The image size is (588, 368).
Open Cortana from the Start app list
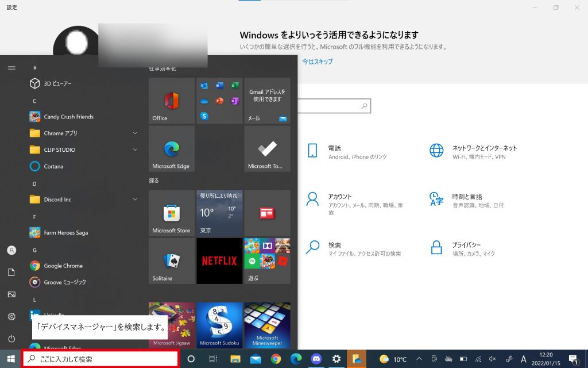click(84, 166)
